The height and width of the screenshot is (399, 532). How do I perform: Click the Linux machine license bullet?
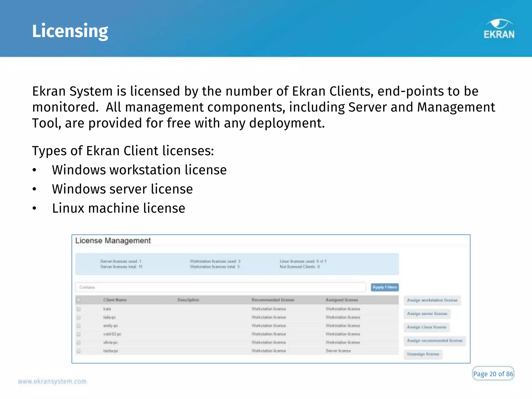[x=118, y=208]
